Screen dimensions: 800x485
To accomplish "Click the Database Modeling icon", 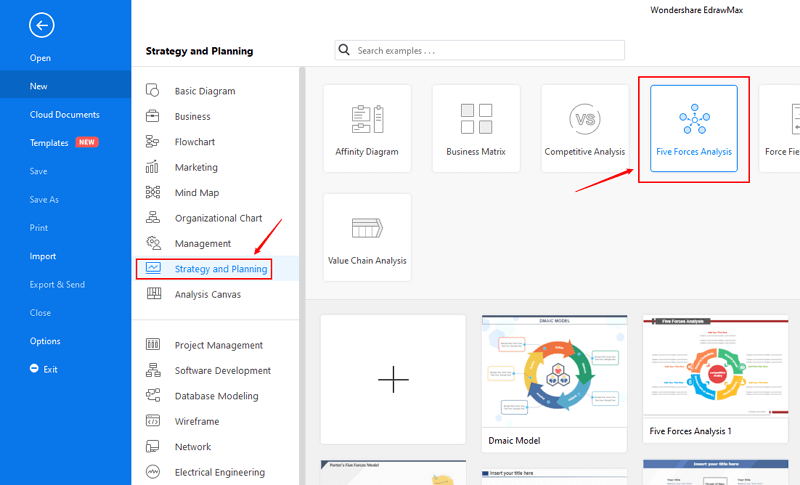I will pyautogui.click(x=153, y=395).
